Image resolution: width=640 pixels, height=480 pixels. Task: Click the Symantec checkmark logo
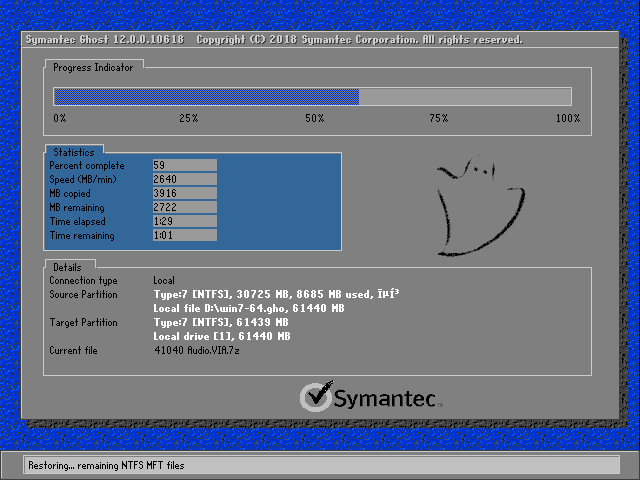point(317,396)
